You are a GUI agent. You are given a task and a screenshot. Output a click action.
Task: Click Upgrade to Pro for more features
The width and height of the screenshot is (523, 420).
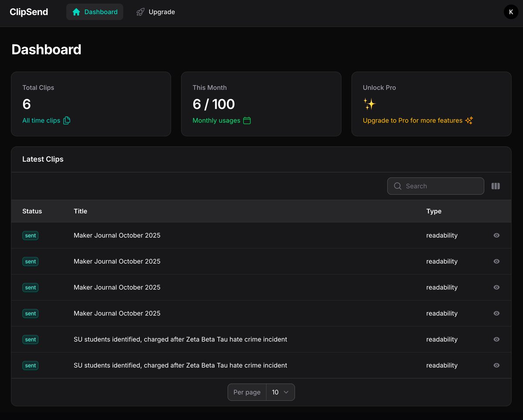412,120
